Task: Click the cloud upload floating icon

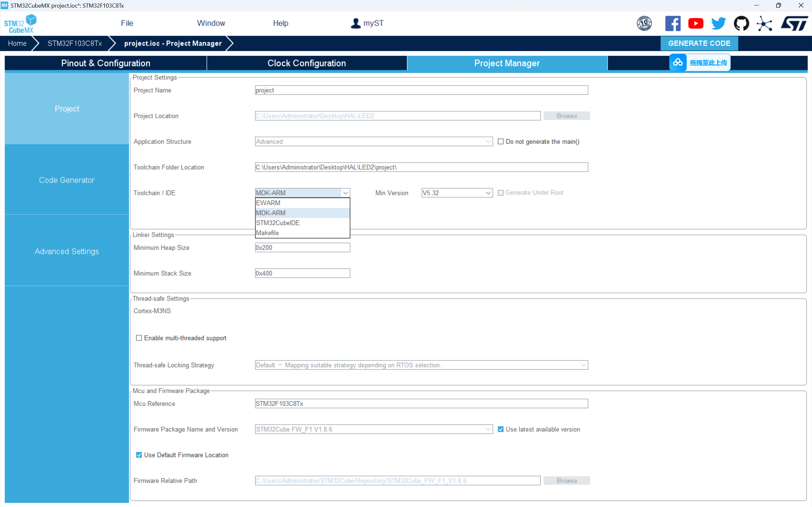Action: coord(677,62)
